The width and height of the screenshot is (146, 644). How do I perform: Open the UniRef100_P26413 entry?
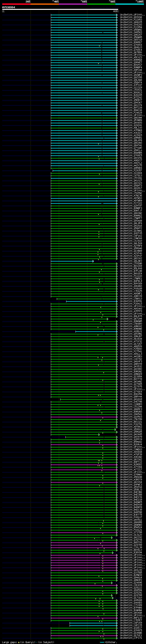click(x=131, y=304)
